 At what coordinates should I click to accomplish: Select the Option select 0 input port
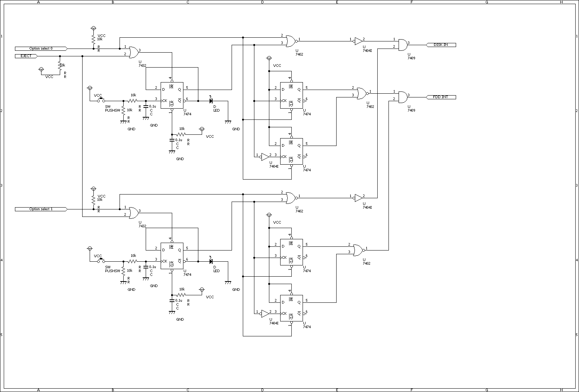41,49
